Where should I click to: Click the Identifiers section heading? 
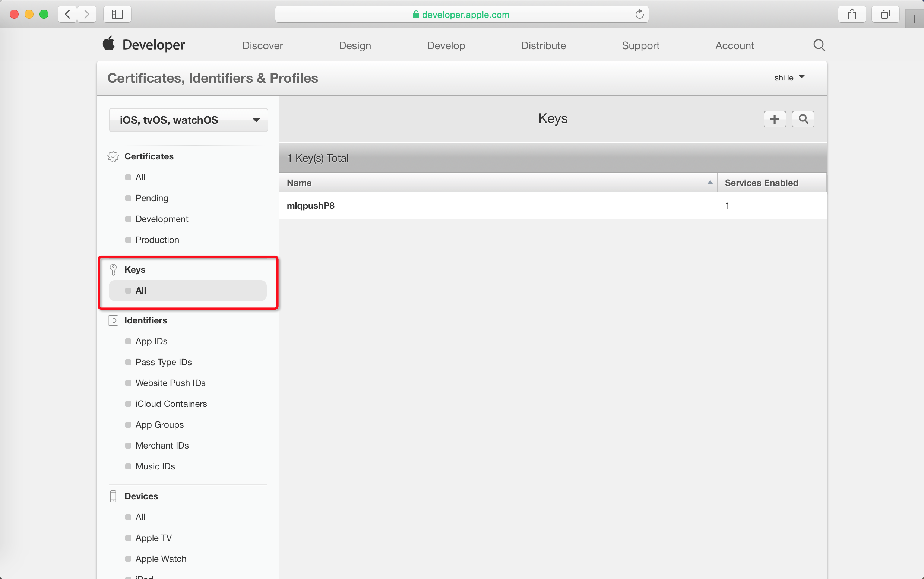point(146,320)
